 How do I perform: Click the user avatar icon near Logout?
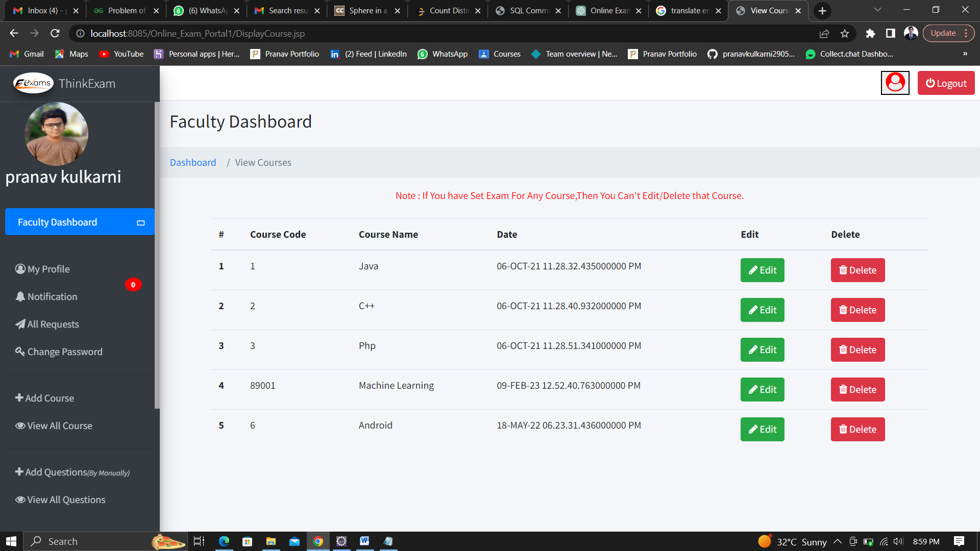tap(895, 83)
